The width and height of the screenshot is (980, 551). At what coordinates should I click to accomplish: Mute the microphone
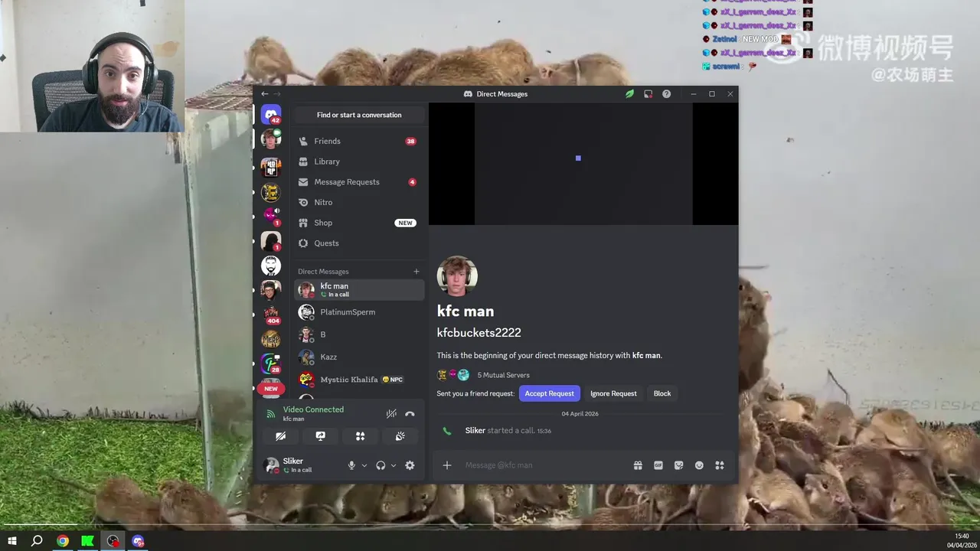click(x=351, y=465)
